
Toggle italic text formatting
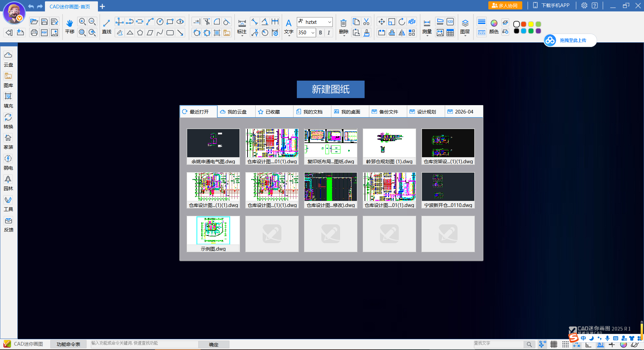[x=329, y=33]
